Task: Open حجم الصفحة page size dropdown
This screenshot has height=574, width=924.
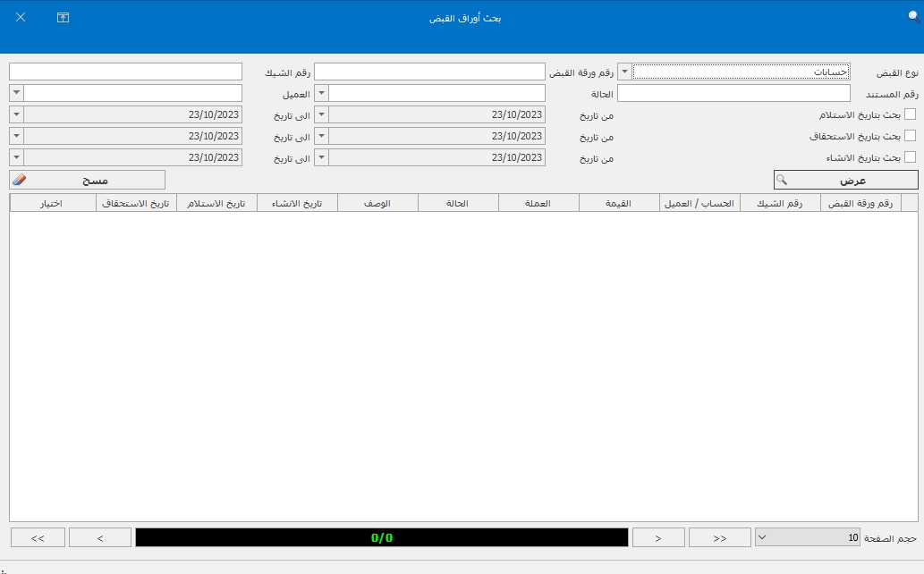Action: pos(762,537)
